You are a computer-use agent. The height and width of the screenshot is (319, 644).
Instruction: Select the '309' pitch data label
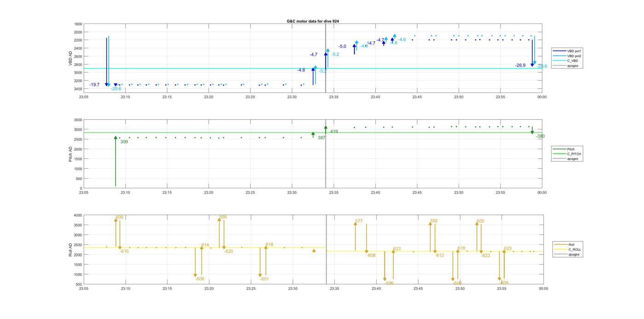click(124, 142)
